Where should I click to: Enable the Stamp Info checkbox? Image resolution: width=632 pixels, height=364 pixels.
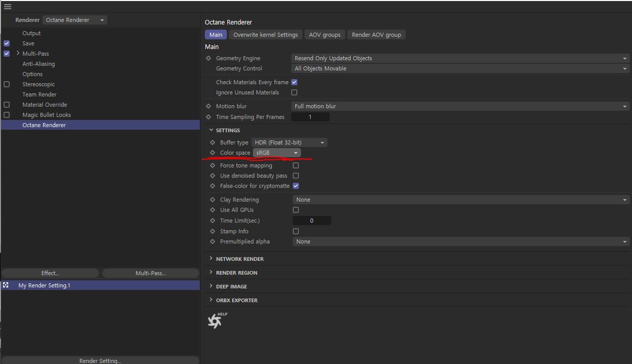tap(296, 231)
